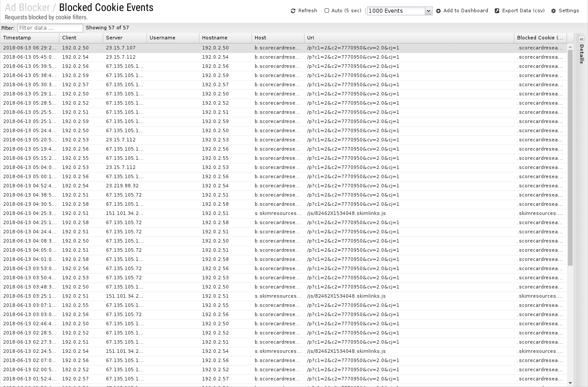Image resolution: width=588 pixels, height=387 pixels.
Task: Click the Export Data (csv) icon
Action: (497, 11)
